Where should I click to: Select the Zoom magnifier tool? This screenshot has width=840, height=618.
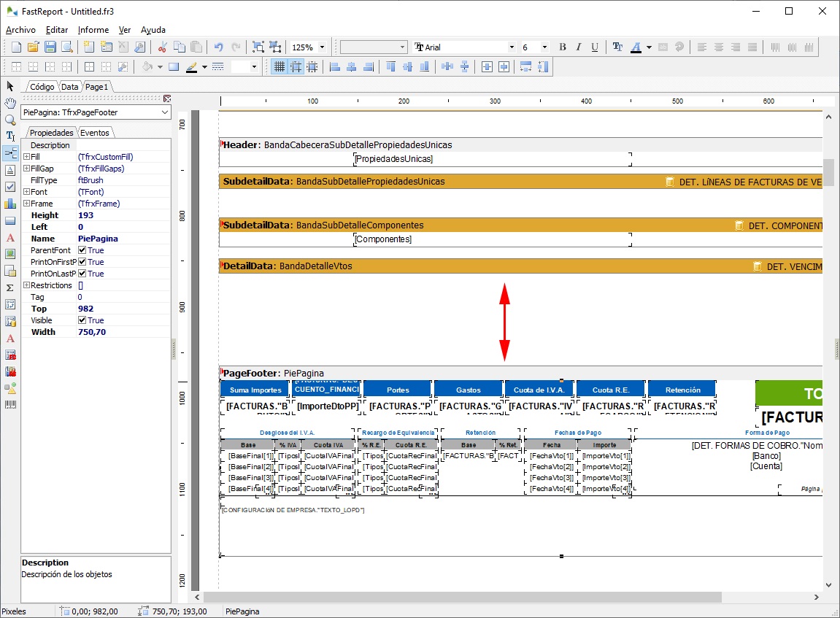pos(10,120)
